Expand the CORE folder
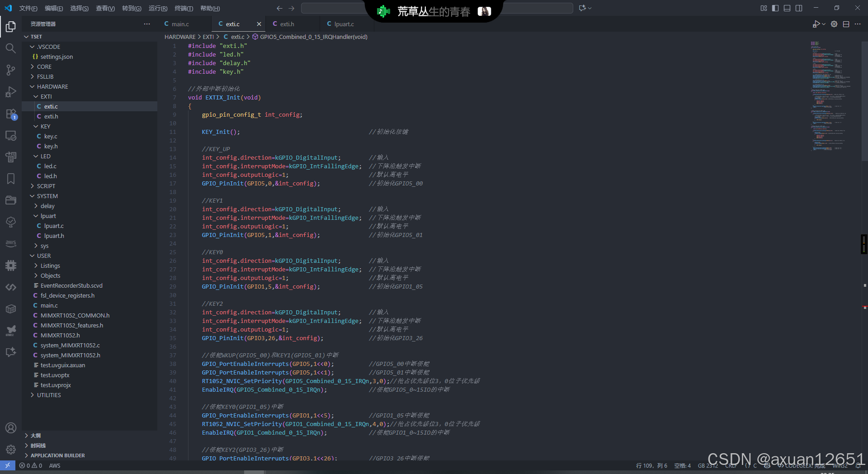The image size is (868, 474). 90,66
